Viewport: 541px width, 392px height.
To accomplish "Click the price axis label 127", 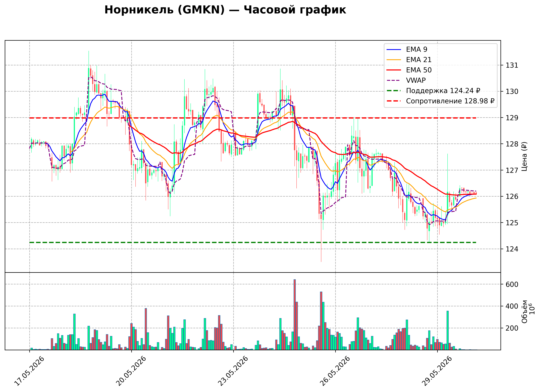I will (512, 170).
